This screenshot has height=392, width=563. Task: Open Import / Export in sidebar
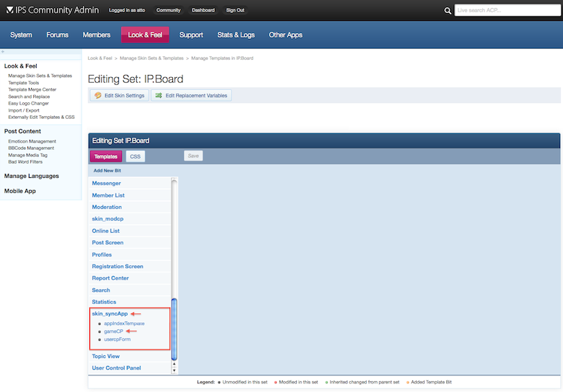(x=24, y=110)
